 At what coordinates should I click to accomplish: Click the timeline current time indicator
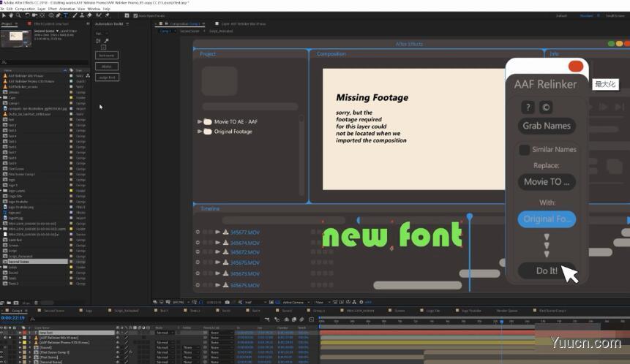pos(501,322)
